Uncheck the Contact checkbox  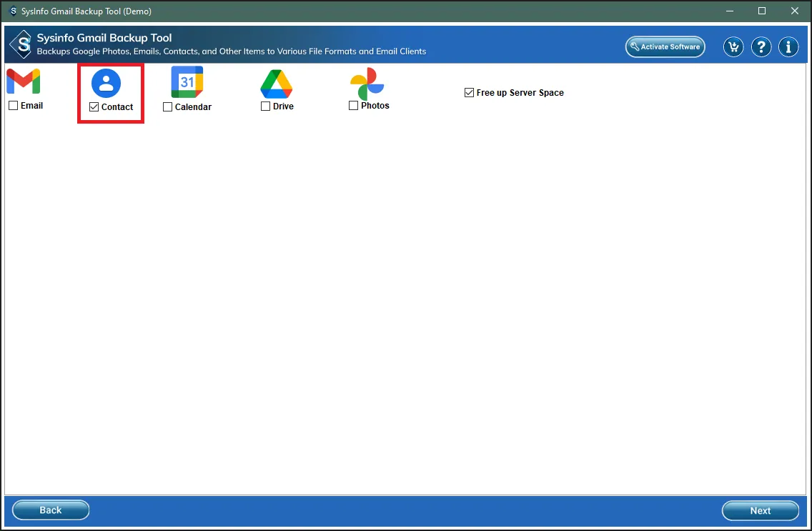pyautogui.click(x=94, y=106)
